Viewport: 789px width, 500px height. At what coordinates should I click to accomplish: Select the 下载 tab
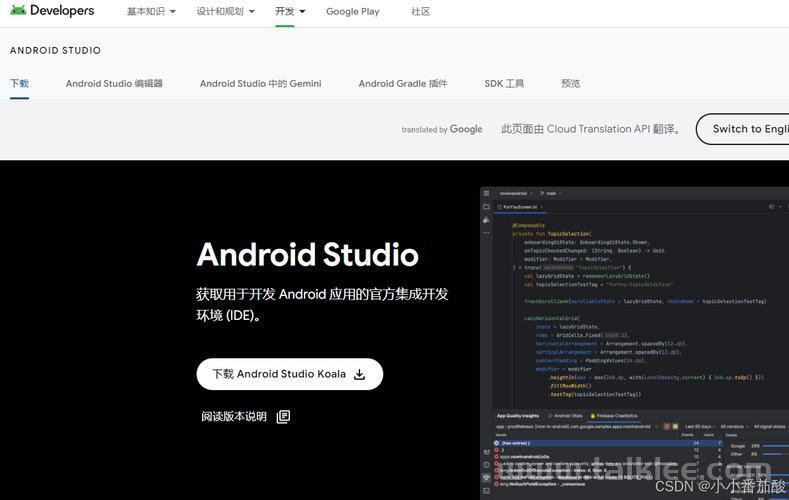[20, 84]
